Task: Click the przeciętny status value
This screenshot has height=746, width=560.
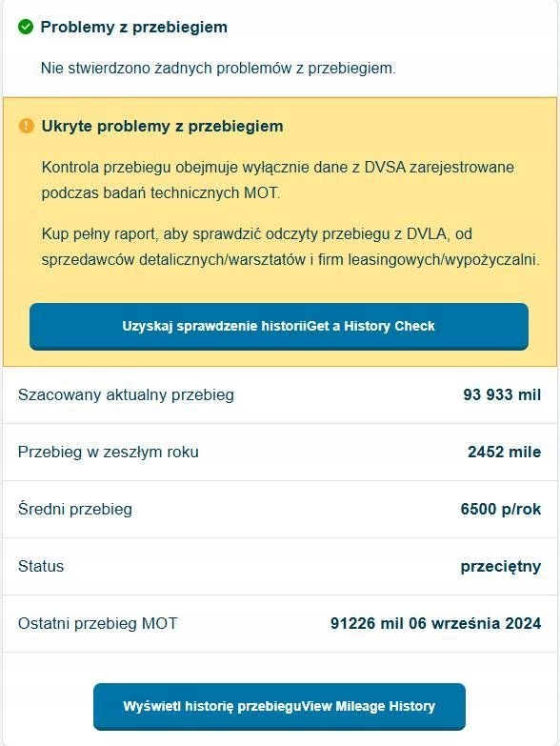Action: pos(501,567)
